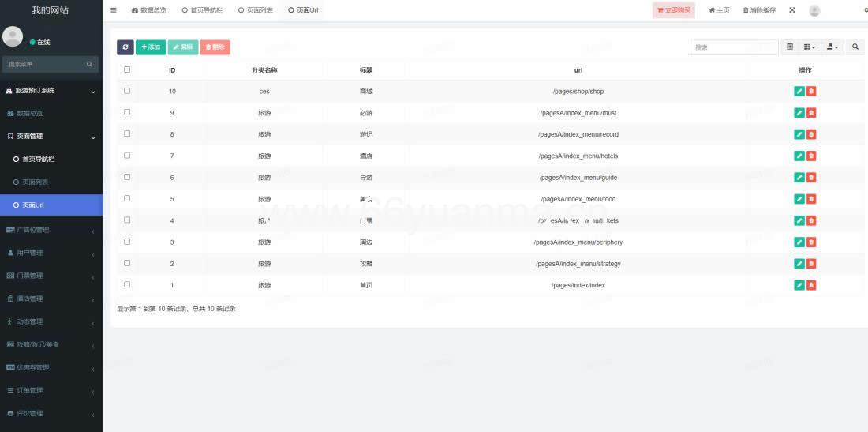Viewport: 868px width, 432px height.
Task: Select the 页面Url top tab
Action: point(303,10)
